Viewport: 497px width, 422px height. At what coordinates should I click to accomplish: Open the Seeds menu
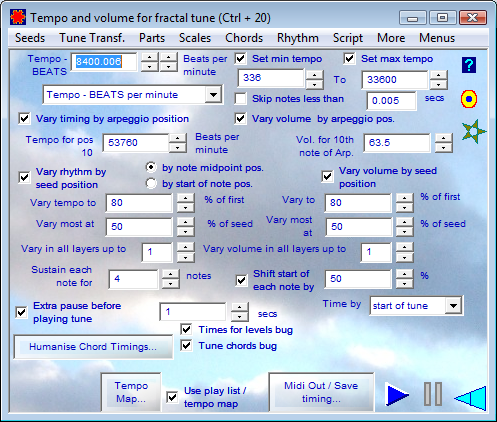click(30, 38)
